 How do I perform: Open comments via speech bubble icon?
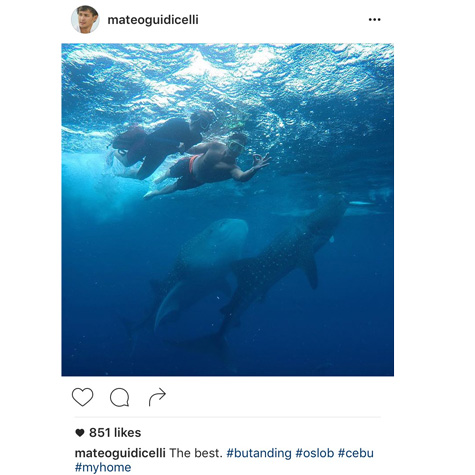point(119,397)
